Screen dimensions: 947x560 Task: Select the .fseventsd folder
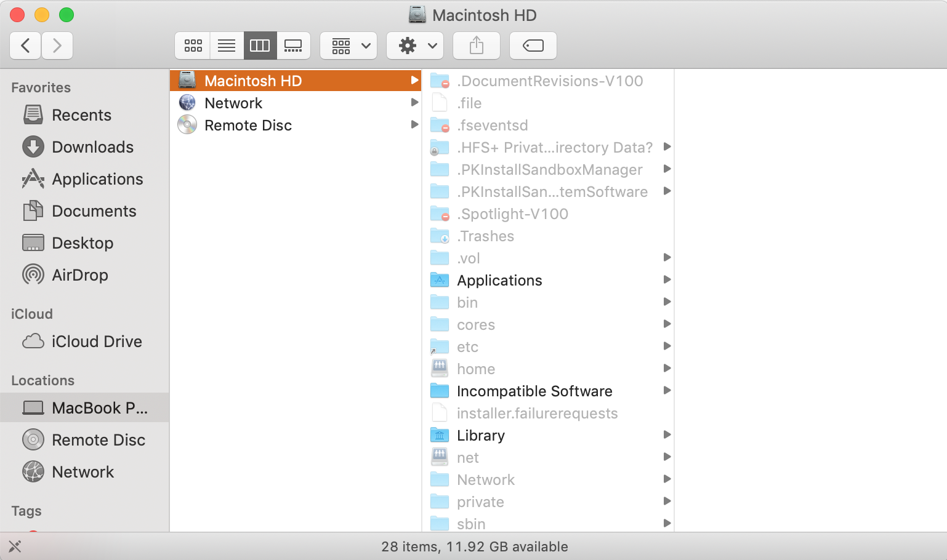[548, 125]
